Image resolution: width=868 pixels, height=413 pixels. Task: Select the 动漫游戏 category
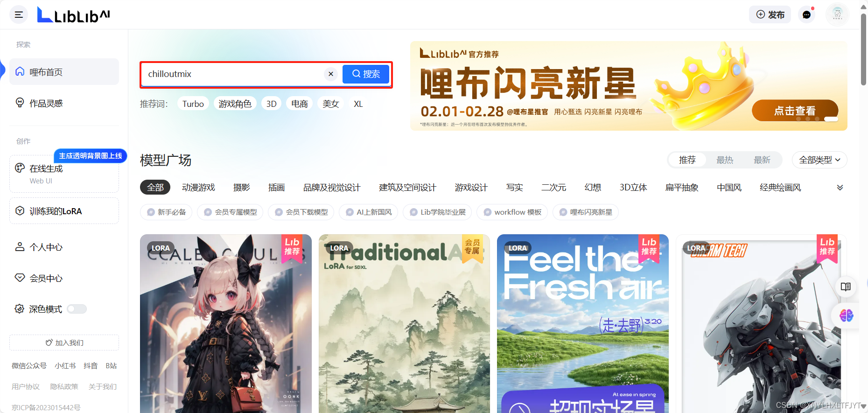click(198, 187)
